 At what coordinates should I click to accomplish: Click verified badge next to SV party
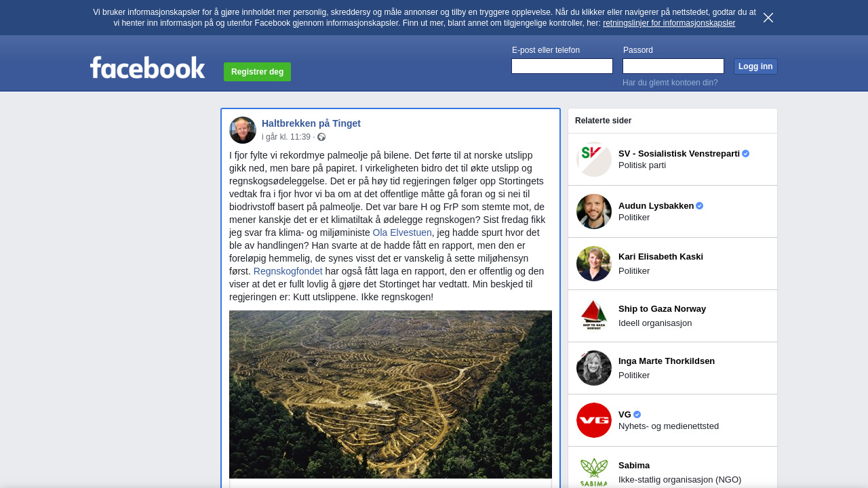[746, 154]
